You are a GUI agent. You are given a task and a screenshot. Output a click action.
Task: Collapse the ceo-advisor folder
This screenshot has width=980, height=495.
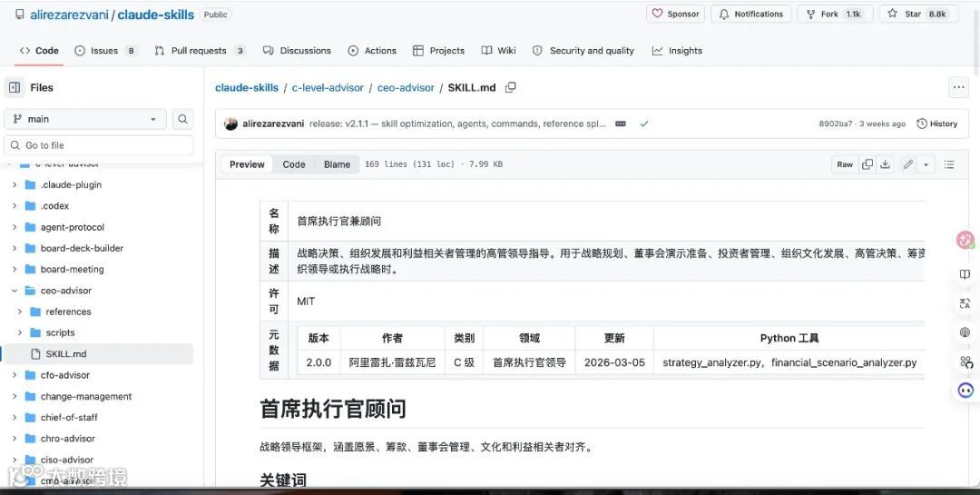tap(15, 291)
